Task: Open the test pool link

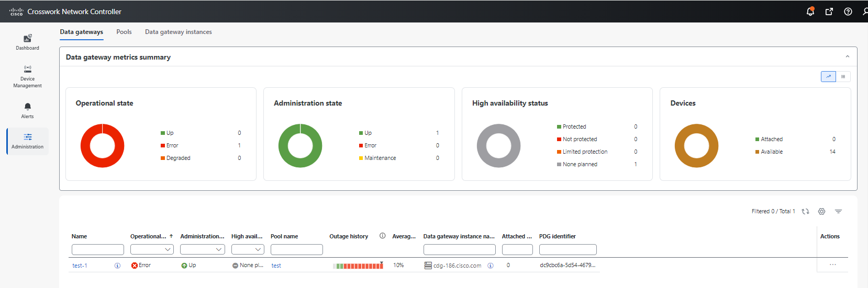Action: pyautogui.click(x=276, y=266)
